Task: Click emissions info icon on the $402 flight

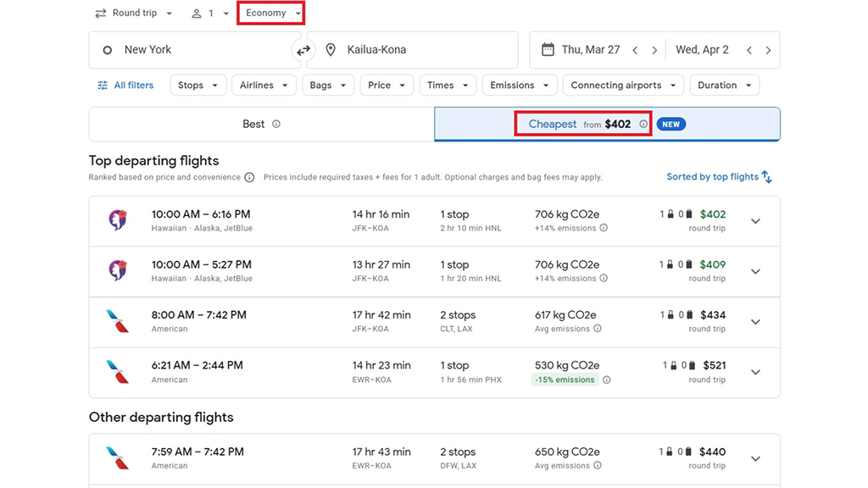Action: 604,228
